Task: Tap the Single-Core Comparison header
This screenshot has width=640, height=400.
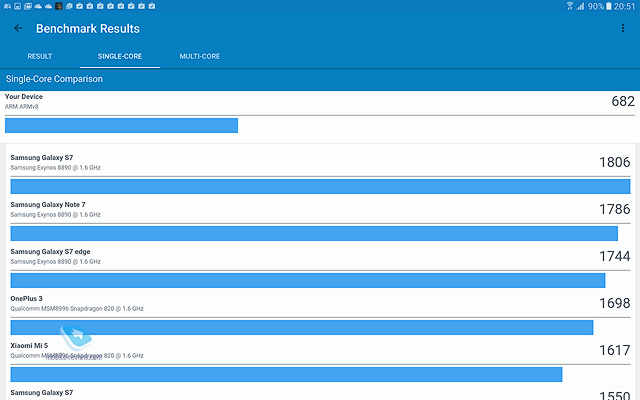Action: tap(54, 79)
